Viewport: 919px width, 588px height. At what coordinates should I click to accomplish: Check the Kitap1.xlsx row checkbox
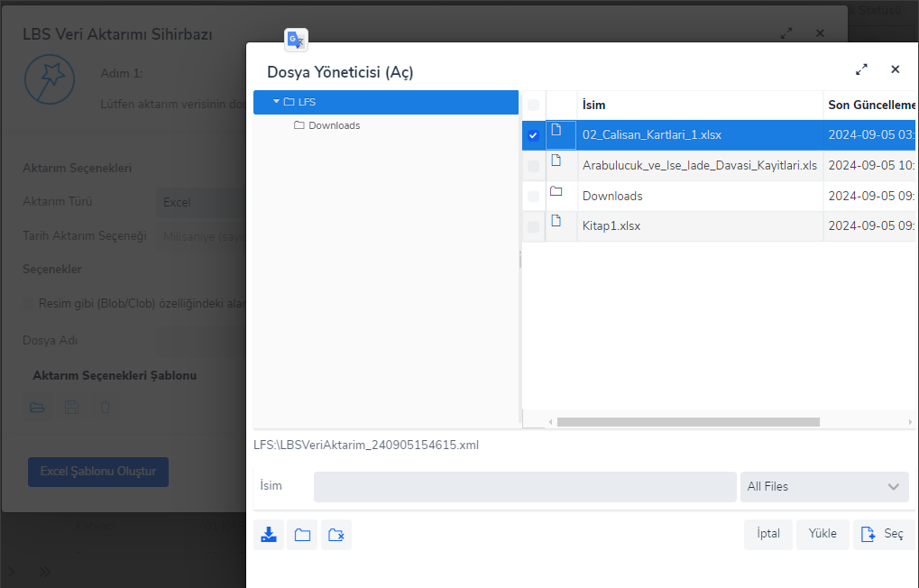coord(533,226)
